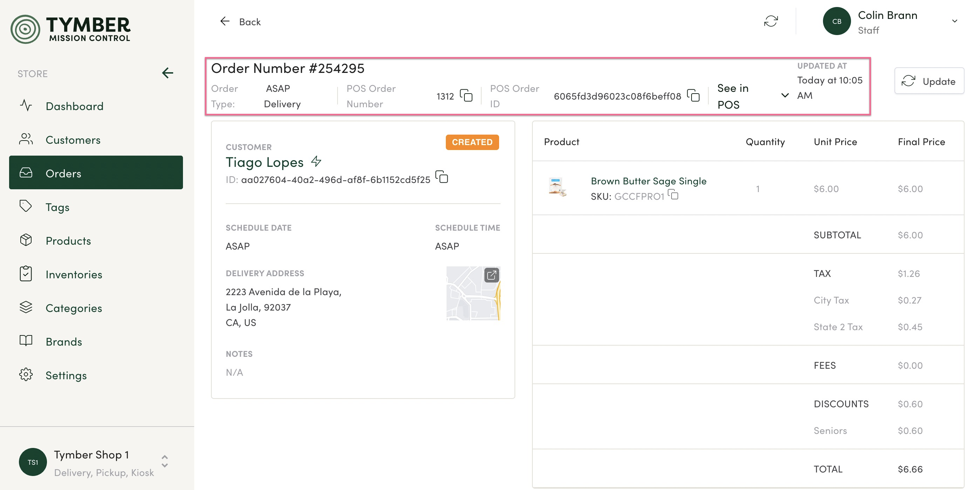Click the SUBTOTAL label

tap(837, 235)
